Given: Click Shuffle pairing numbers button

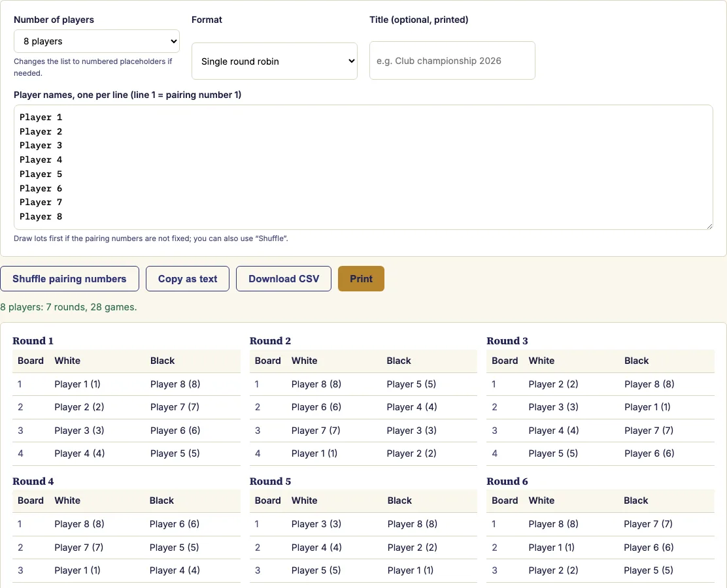Looking at the screenshot, I should (x=69, y=279).
